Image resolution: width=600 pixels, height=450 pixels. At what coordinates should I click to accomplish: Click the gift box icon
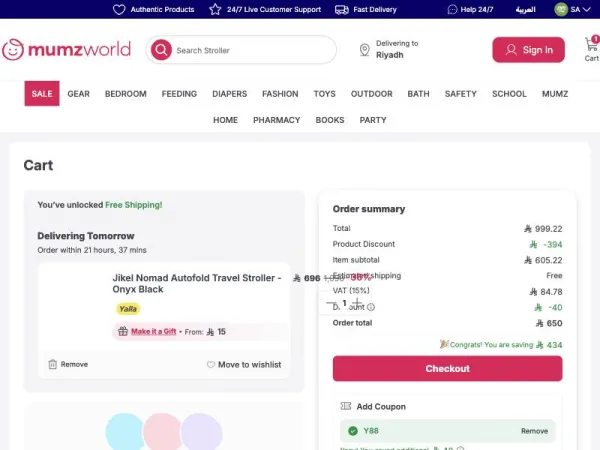123,331
